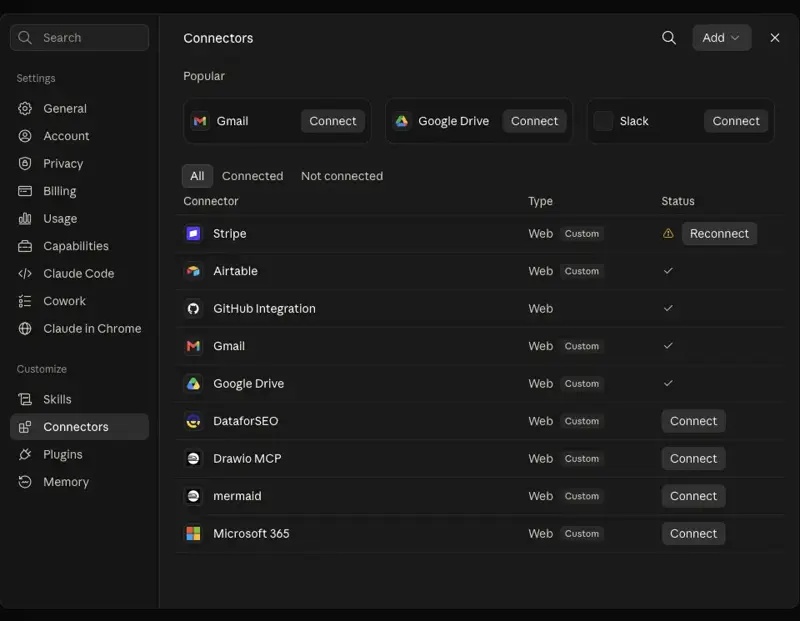This screenshot has width=800, height=621.
Task: Click the "Type" column header
Action: (540, 202)
